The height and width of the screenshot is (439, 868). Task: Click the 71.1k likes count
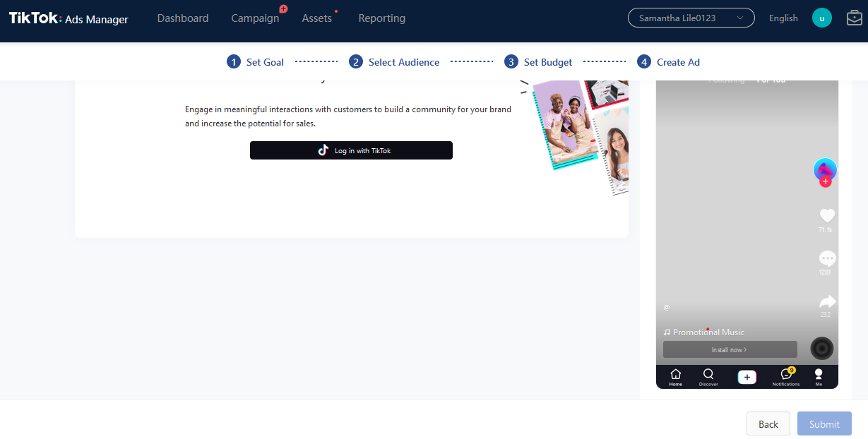(x=826, y=230)
